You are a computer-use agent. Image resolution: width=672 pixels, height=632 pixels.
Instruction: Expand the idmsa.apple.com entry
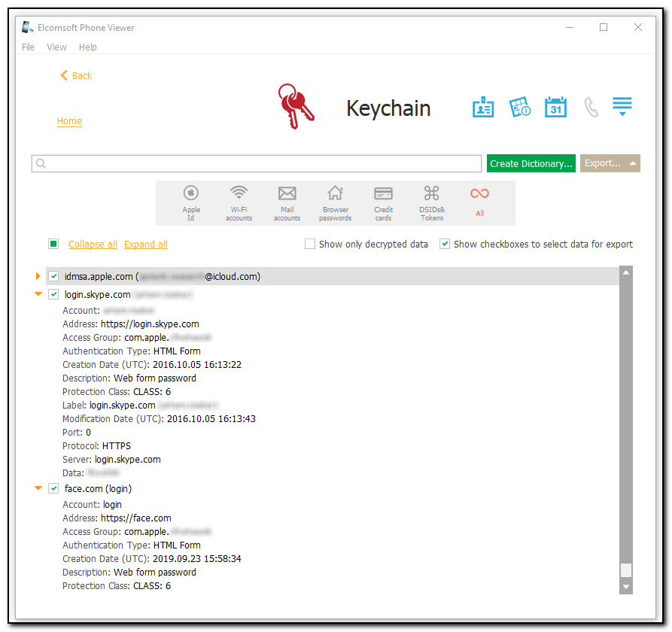click(x=38, y=276)
